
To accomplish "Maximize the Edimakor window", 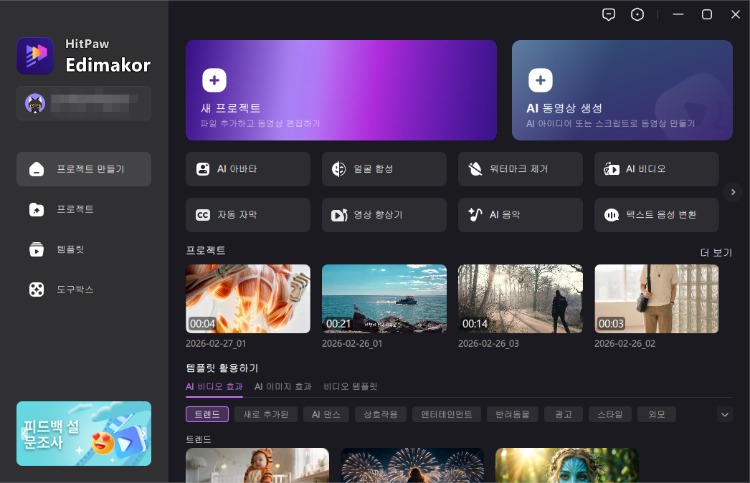I will tap(706, 14).
